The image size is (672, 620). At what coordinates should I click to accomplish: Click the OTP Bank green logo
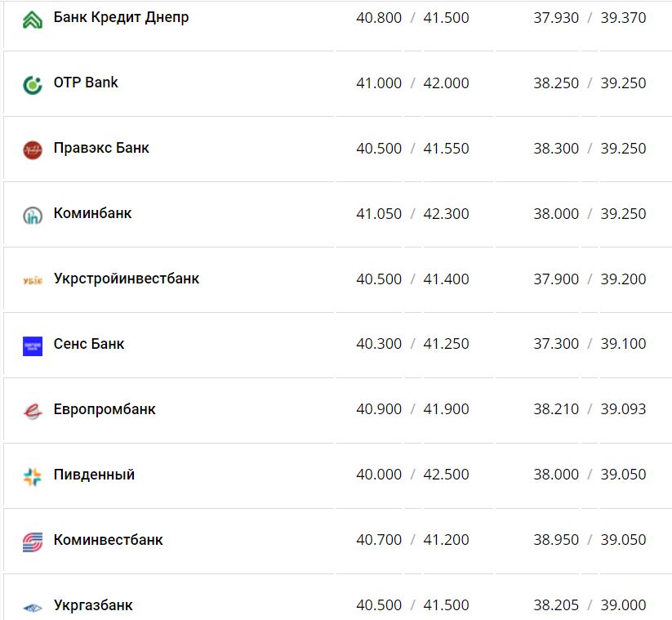pos(32,84)
